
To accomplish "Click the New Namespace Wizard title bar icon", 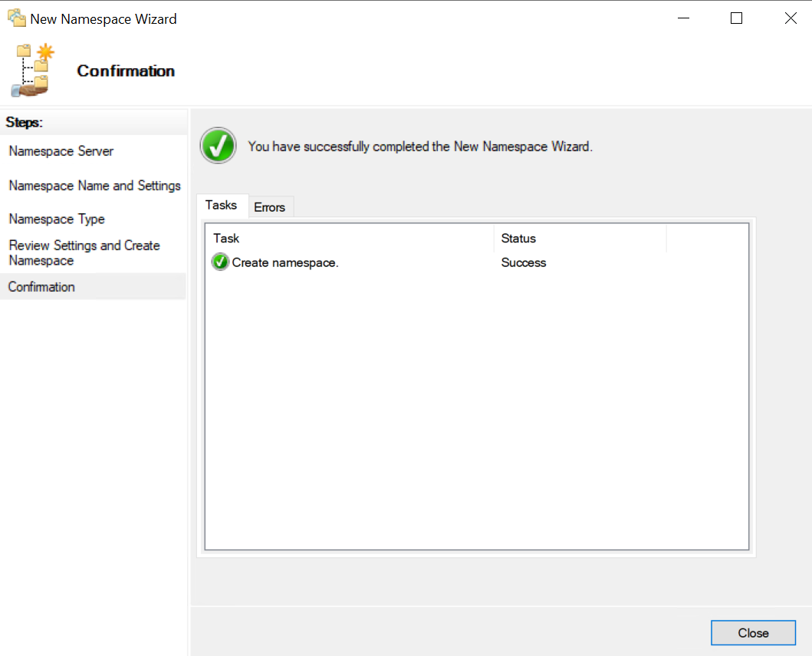I will coord(16,18).
